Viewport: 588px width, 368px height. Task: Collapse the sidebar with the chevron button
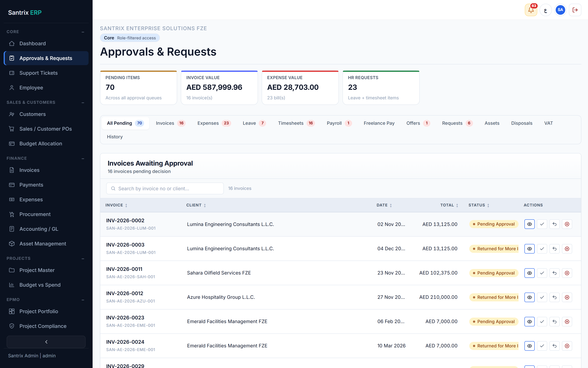[46, 342]
